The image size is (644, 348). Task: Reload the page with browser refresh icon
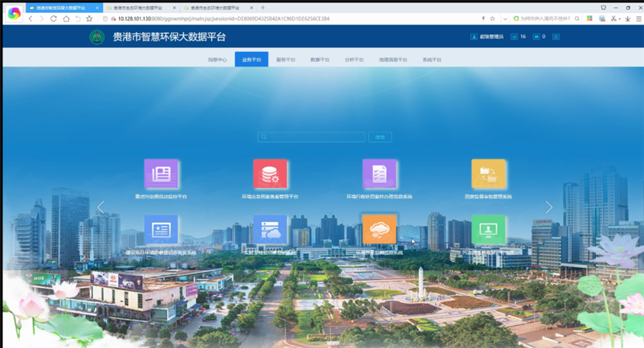[54, 19]
